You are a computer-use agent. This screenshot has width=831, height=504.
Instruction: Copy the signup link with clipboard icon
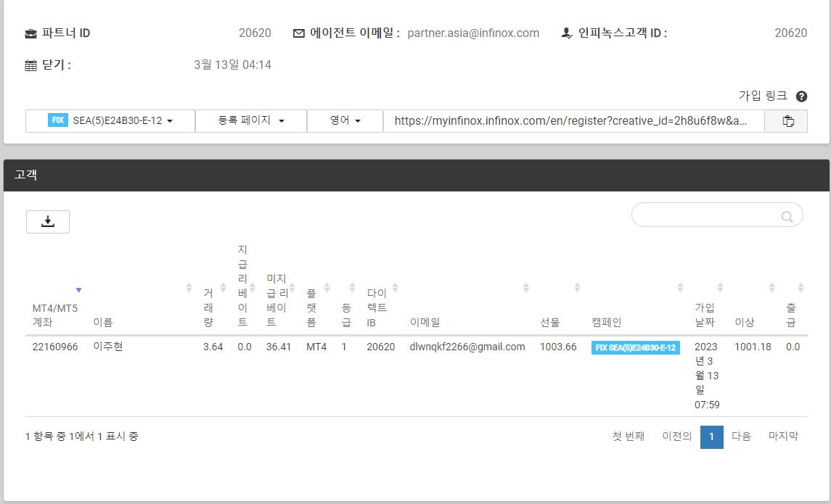787,121
